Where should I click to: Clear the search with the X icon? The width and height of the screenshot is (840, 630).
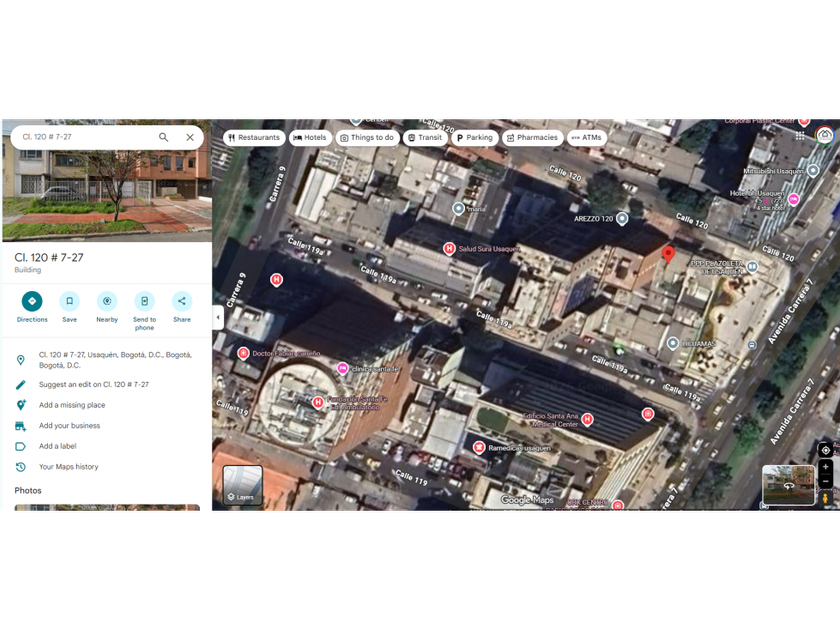[190, 137]
